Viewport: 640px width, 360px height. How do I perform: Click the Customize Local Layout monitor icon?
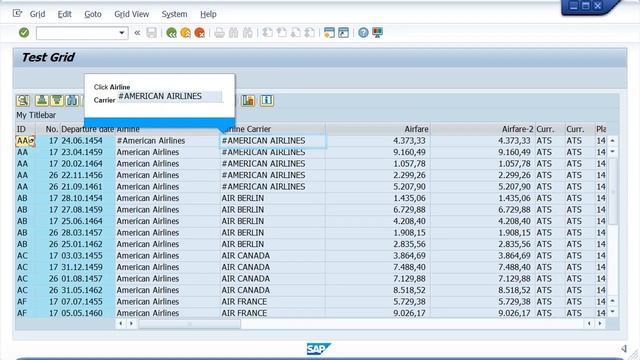coord(378,33)
